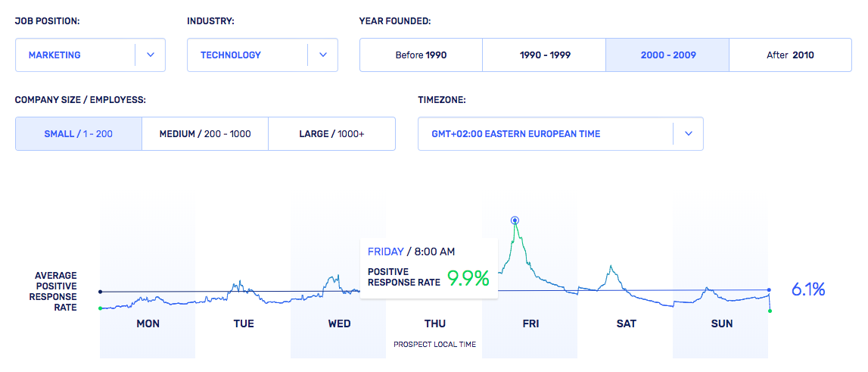Select Small 1 - 200 company size
868x372 pixels.
point(79,133)
